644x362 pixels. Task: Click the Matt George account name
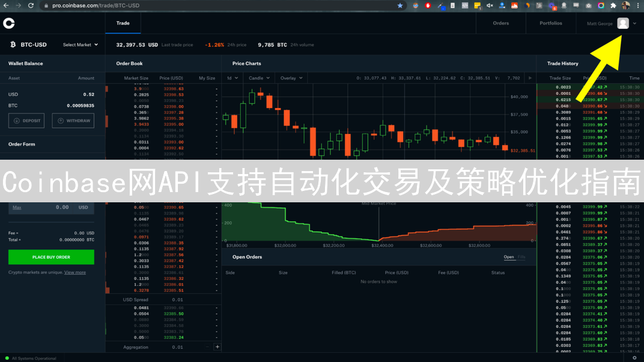pos(600,24)
